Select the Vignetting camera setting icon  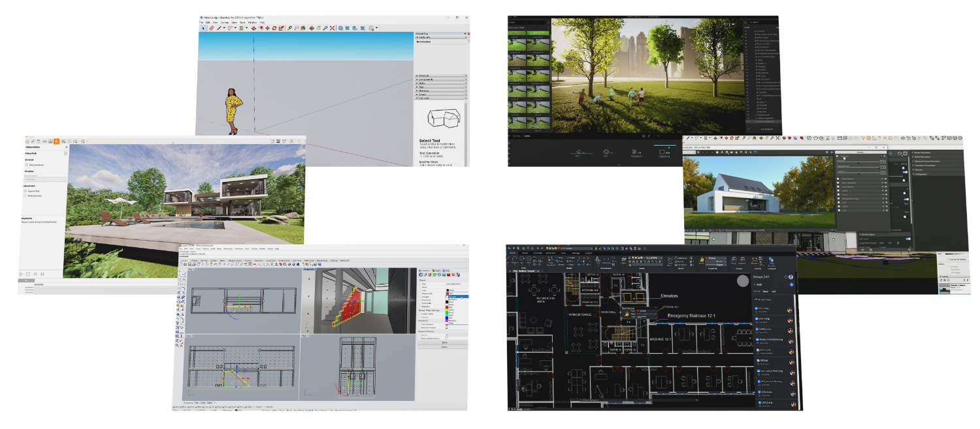pyautogui.click(x=663, y=152)
